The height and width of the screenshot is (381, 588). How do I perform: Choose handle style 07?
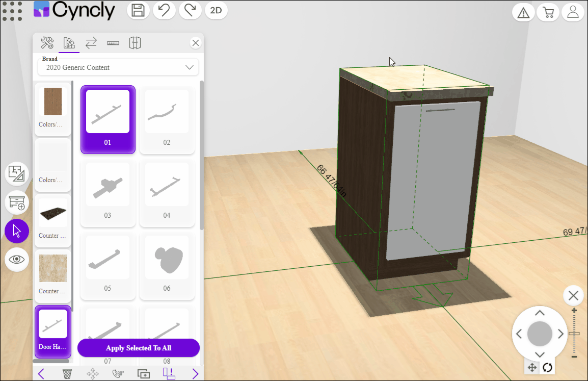tap(108, 323)
